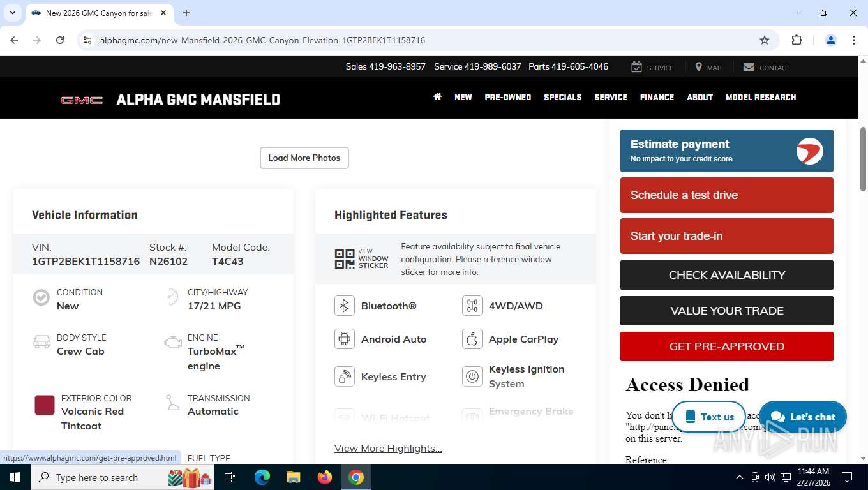The image size is (868, 490).
Task: Click the volume icon in system tray
Action: pyautogui.click(x=770, y=477)
